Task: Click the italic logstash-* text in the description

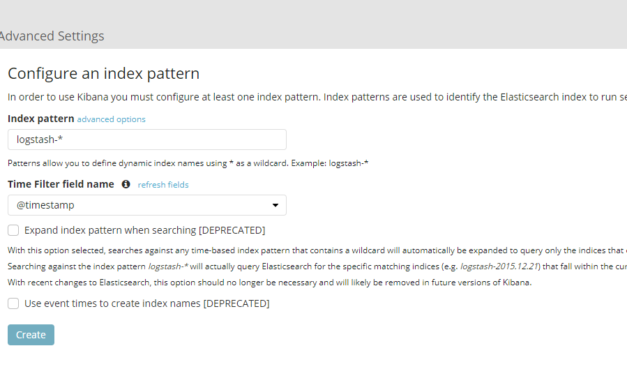Action: [168, 266]
